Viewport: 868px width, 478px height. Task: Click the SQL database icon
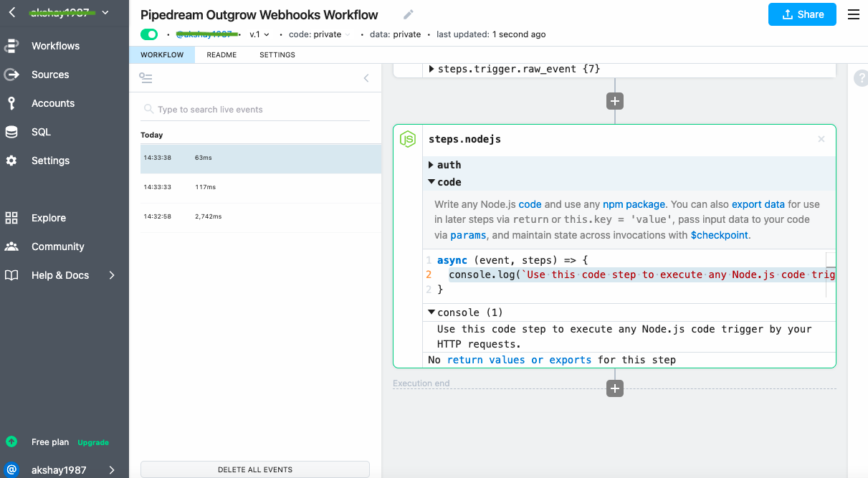point(11,132)
